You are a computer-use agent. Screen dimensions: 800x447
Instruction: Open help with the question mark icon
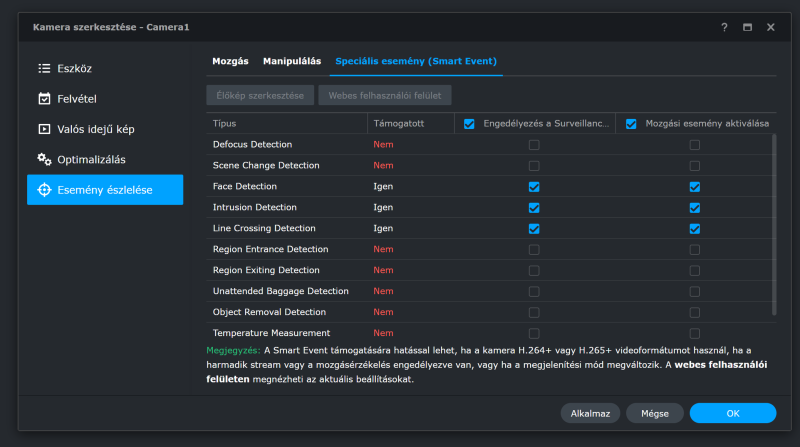pos(724,28)
